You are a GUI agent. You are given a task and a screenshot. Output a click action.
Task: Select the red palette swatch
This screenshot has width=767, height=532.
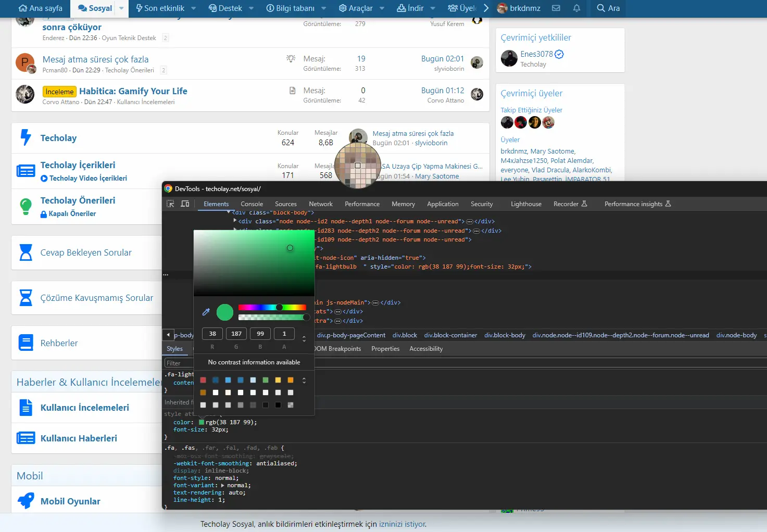click(203, 380)
